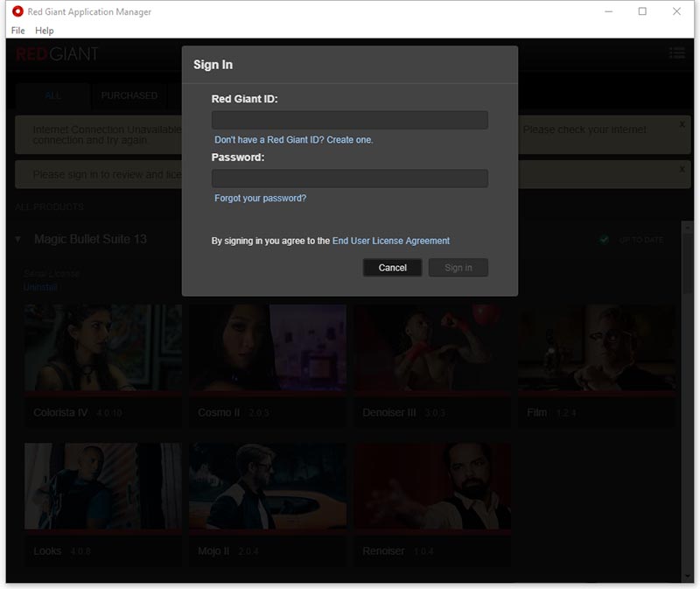Select the Denoiser III thumbnail

[x=432, y=347]
